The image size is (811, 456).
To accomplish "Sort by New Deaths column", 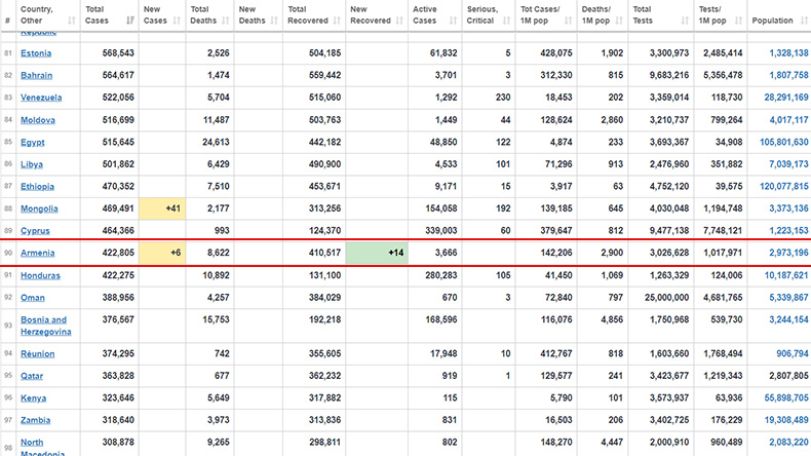I will [258, 15].
